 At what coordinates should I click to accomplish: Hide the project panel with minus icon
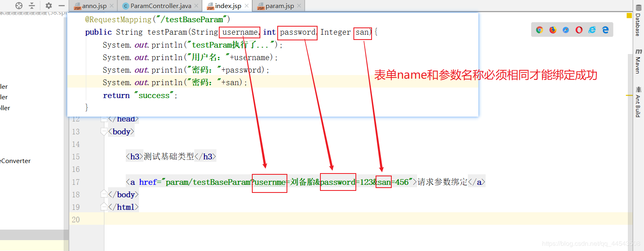62,6
